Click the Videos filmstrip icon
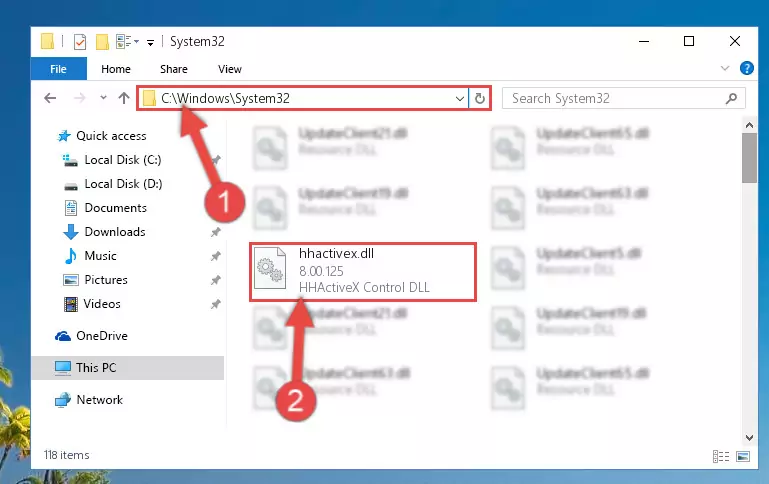The width and height of the screenshot is (769, 484). coord(71,304)
